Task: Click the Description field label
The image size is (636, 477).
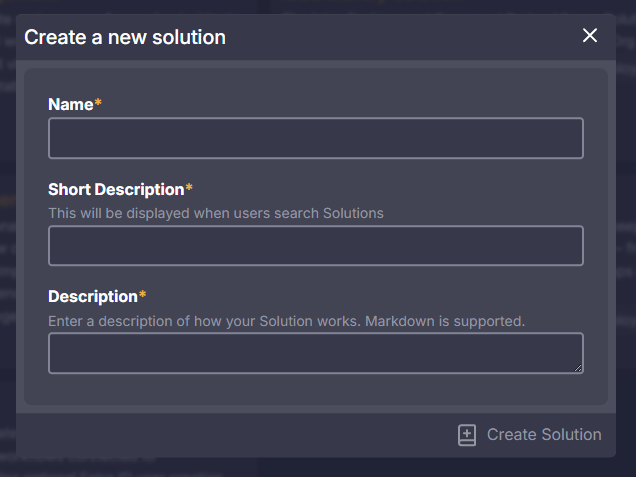Action: pos(92,296)
